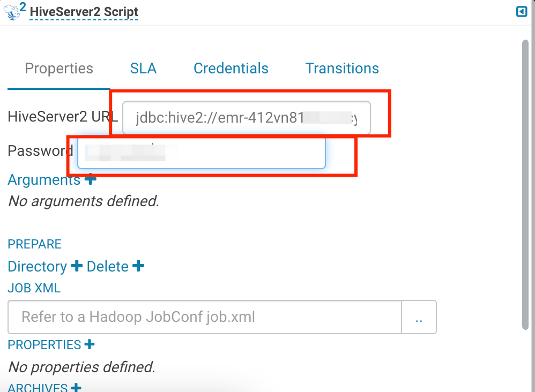This screenshot has height=392, width=535.
Task: Focus the HiveServer2 URL field
Action: (x=247, y=118)
